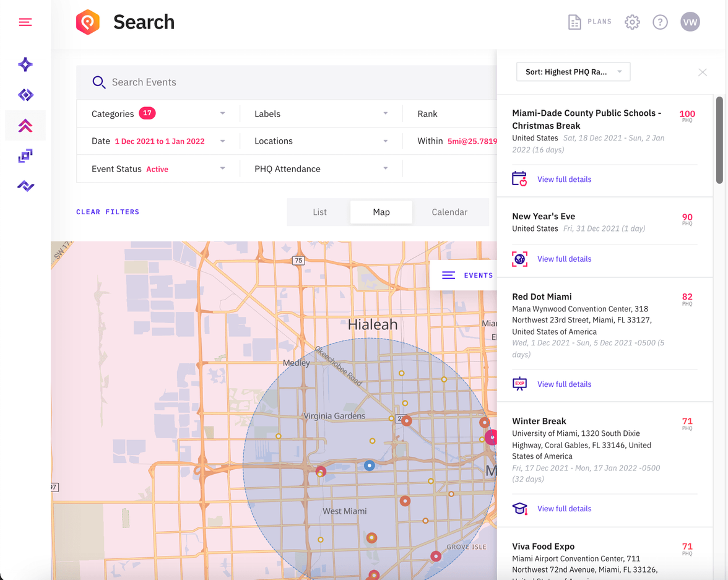The image size is (728, 580).
Task: Click the overlapping squares sidebar icon
Action: 25,156
